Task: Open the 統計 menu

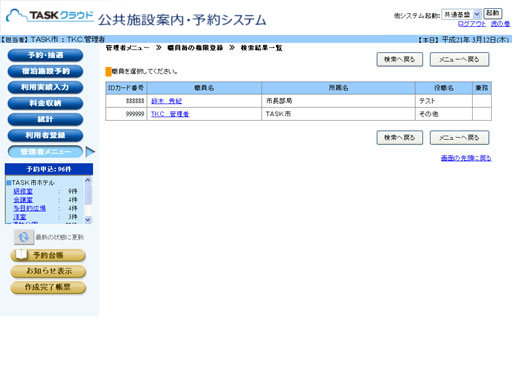Action: point(45,119)
